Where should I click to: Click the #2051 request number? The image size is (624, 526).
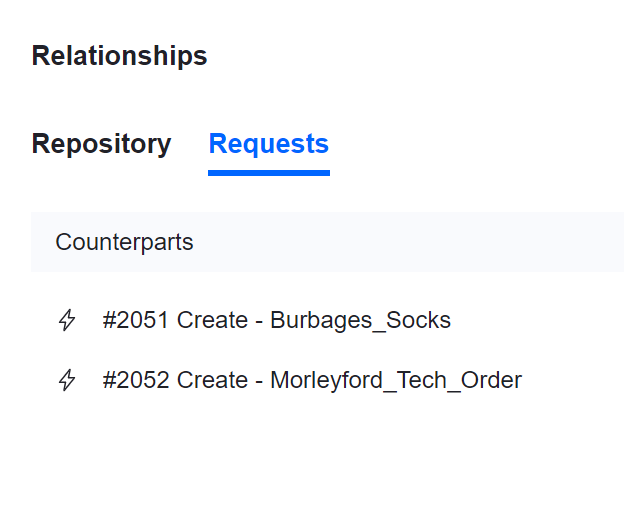tap(136, 321)
